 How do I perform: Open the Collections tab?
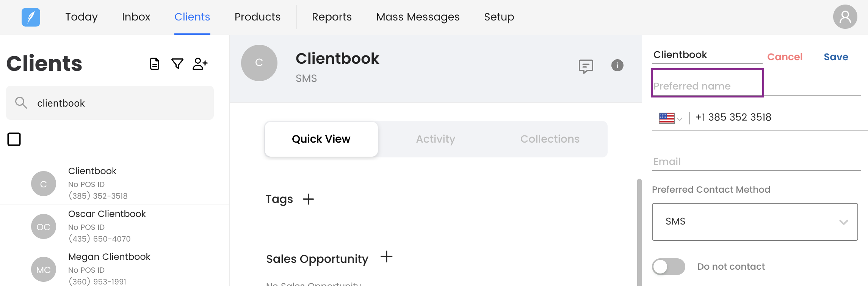coord(550,139)
